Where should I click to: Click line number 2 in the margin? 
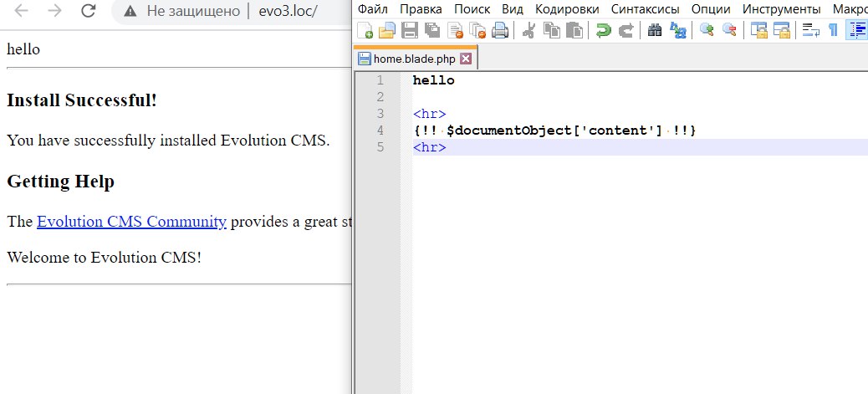coord(380,98)
